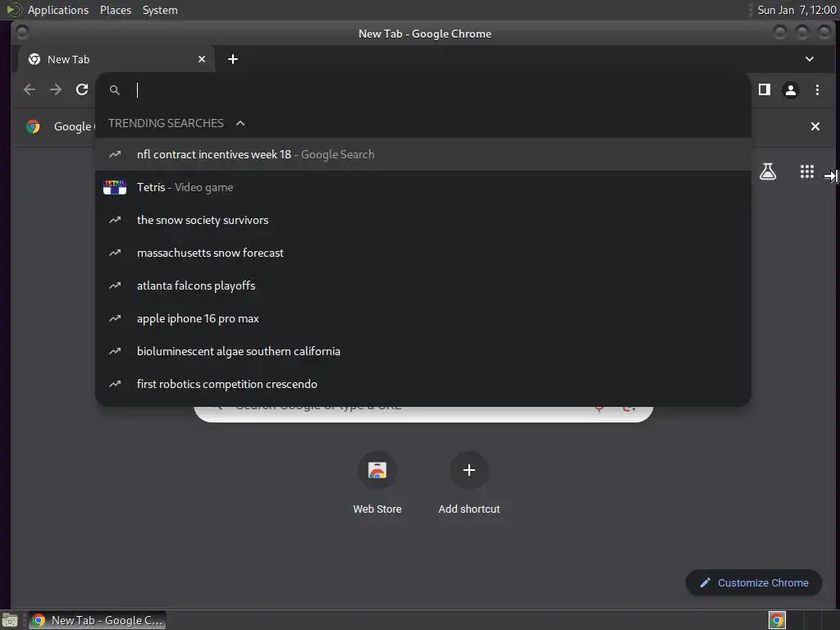This screenshot has height=630, width=840.
Task: Open the Google apps grid
Action: pyautogui.click(x=807, y=171)
